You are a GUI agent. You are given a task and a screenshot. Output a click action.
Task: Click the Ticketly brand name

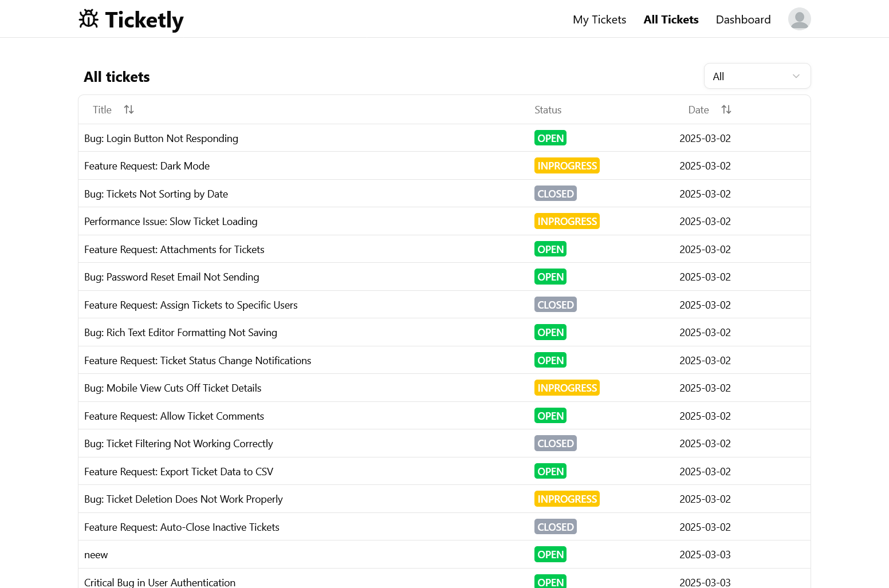[144, 20]
